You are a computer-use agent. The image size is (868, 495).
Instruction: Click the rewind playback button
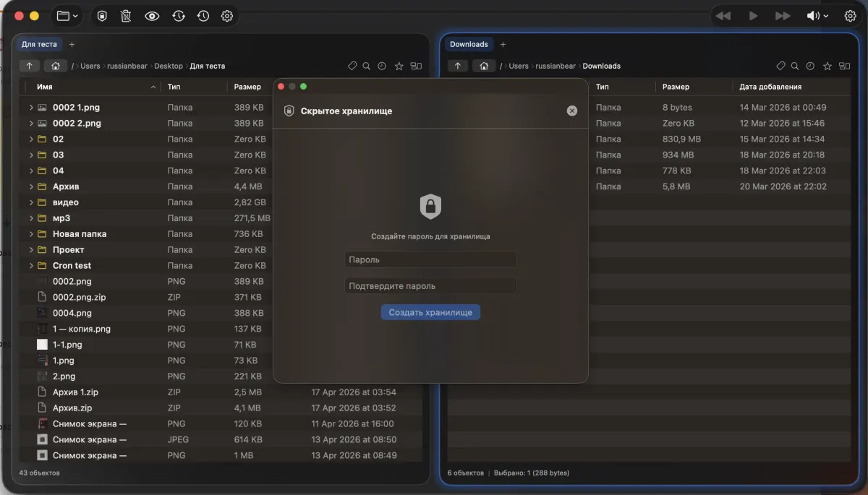pyautogui.click(x=723, y=16)
